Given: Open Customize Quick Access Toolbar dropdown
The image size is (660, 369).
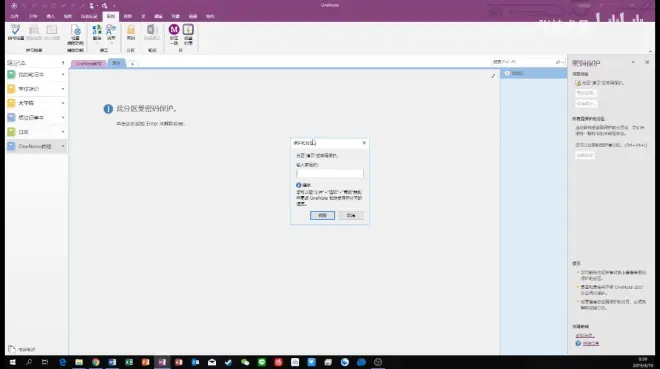Looking at the screenshot, I should (x=114, y=6).
